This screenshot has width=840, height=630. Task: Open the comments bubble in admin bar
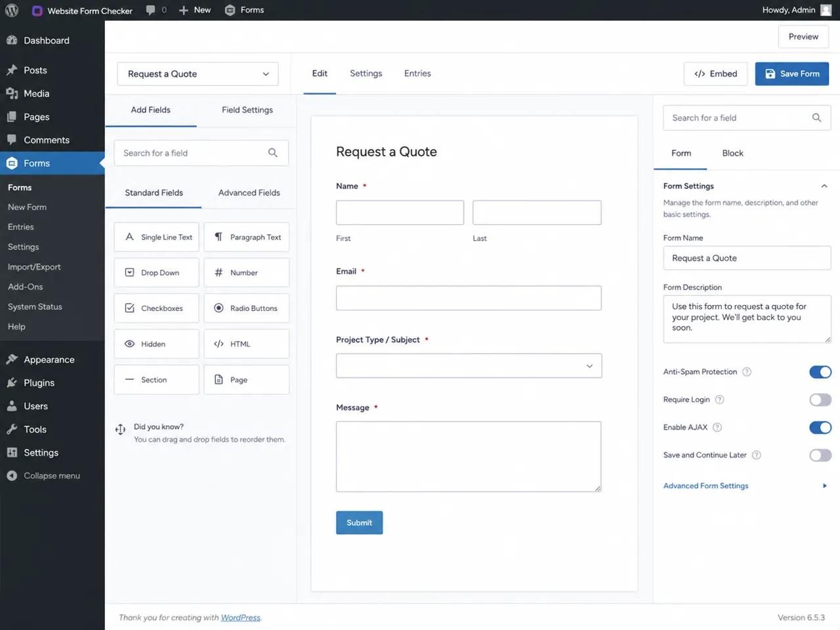point(151,10)
